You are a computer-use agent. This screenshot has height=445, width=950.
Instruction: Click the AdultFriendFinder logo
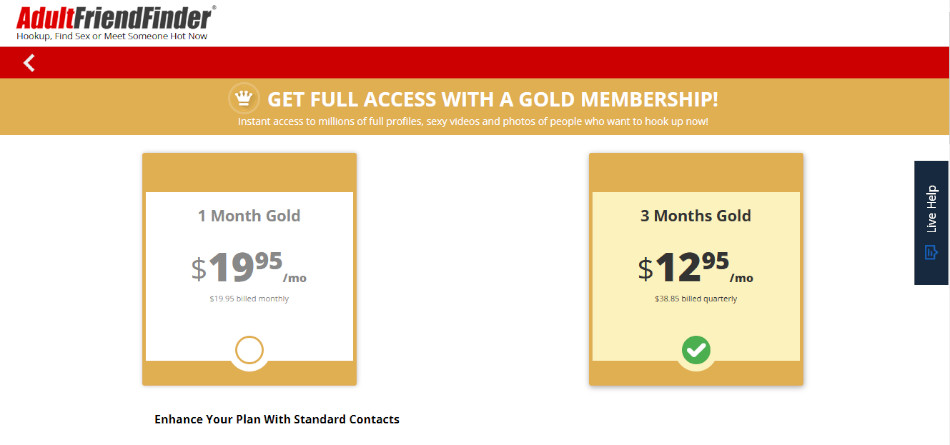[115, 18]
